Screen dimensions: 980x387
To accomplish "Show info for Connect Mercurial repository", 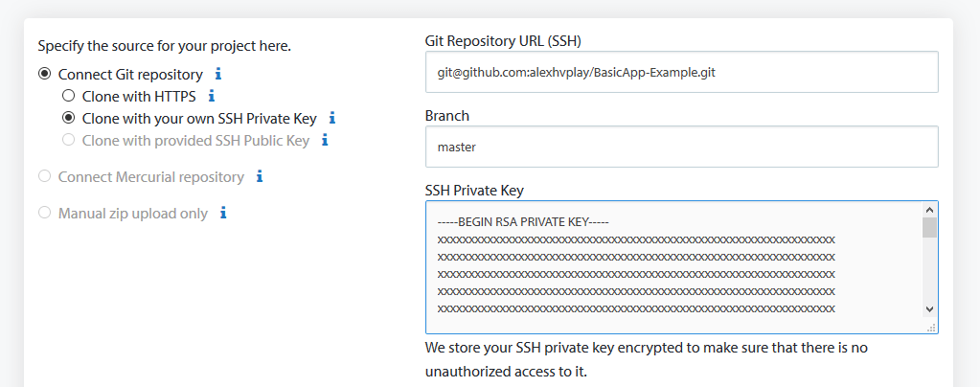I will [x=260, y=176].
